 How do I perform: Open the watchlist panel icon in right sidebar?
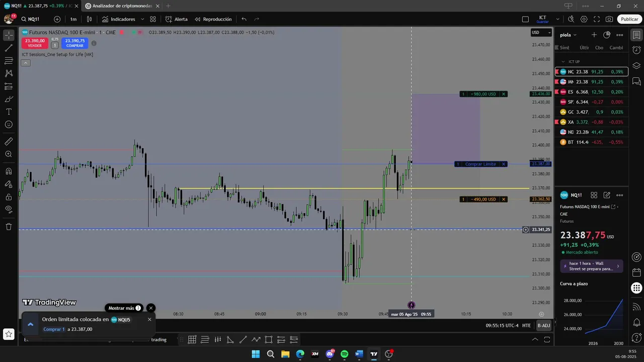point(636,35)
